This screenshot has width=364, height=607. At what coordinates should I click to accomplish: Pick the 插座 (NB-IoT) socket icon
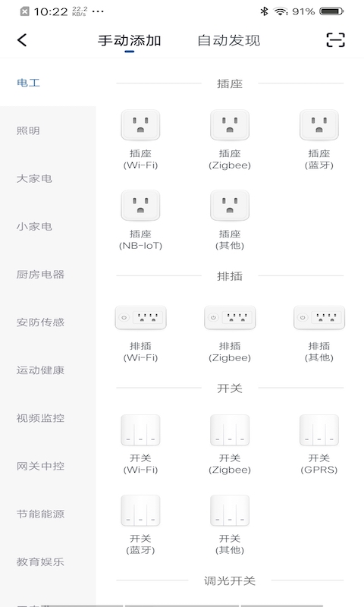click(140, 205)
